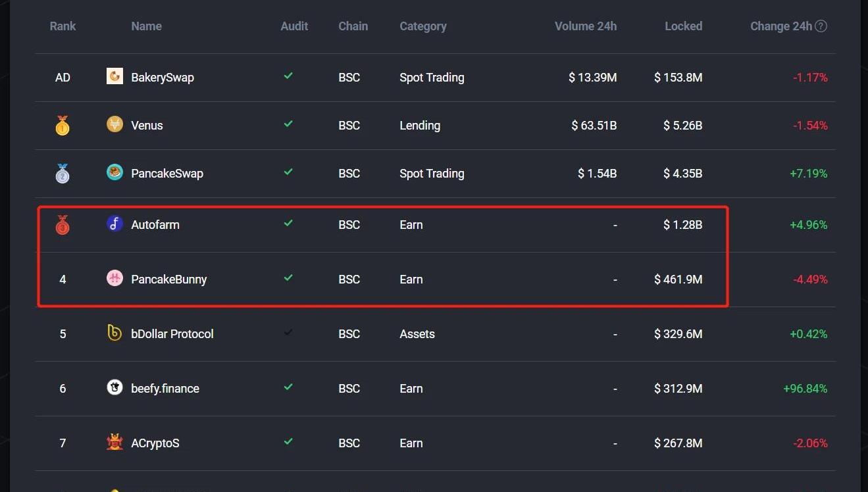This screenshot has height=492, width=868.
Task: Click the bDollar Protocol logo icon
Action: pyautogui.click(x=115, y=333)
